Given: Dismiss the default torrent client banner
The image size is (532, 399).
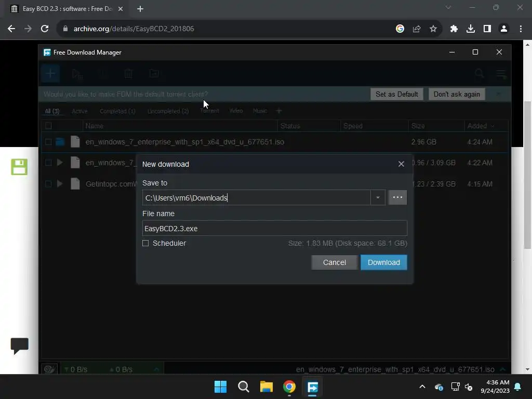Looking at the screenshot, I should [x=498, y=94].
